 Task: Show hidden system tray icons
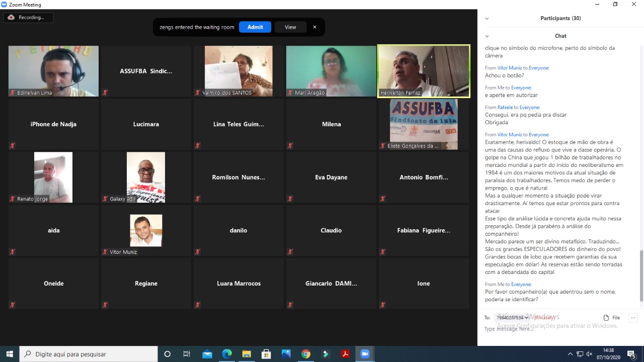(x=570, y=354)
